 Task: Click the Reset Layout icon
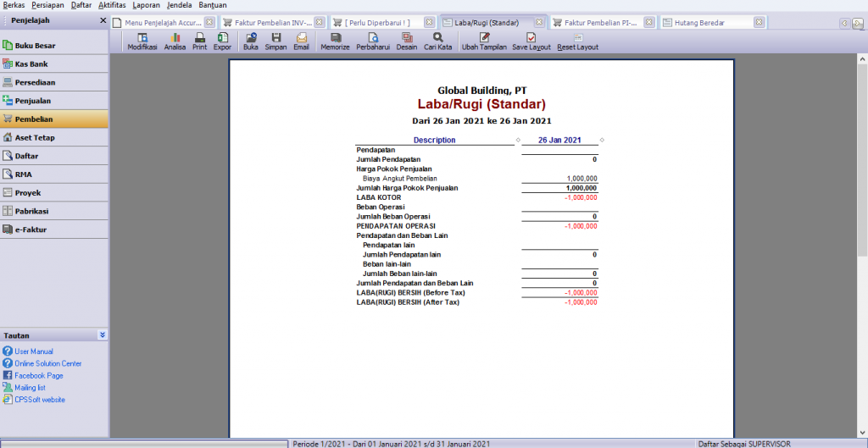tap(578, 42)
